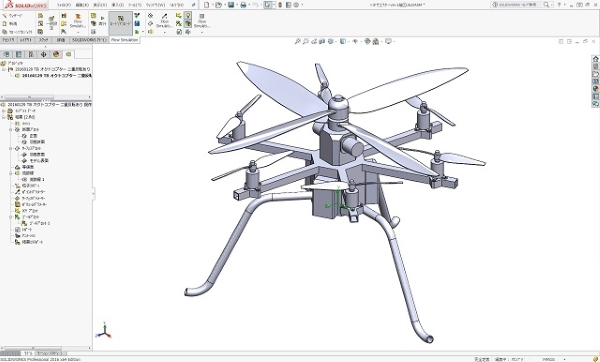Click the Wizard button in the ribbon
The image size is (600, 362).
[x=13, y=16]
